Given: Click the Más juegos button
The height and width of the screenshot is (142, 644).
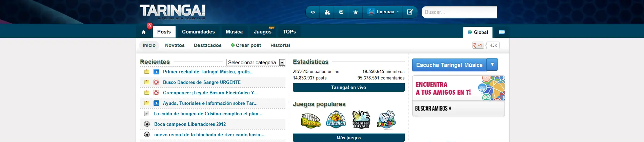Looking at the screenshot, I should 349,138.
